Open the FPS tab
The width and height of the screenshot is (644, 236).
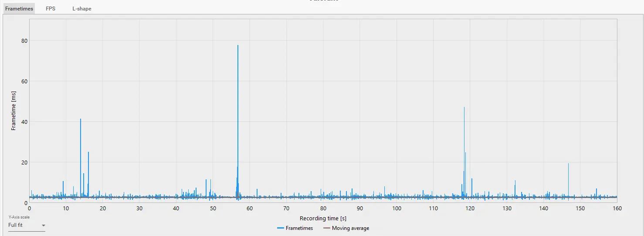pos(51,9)
